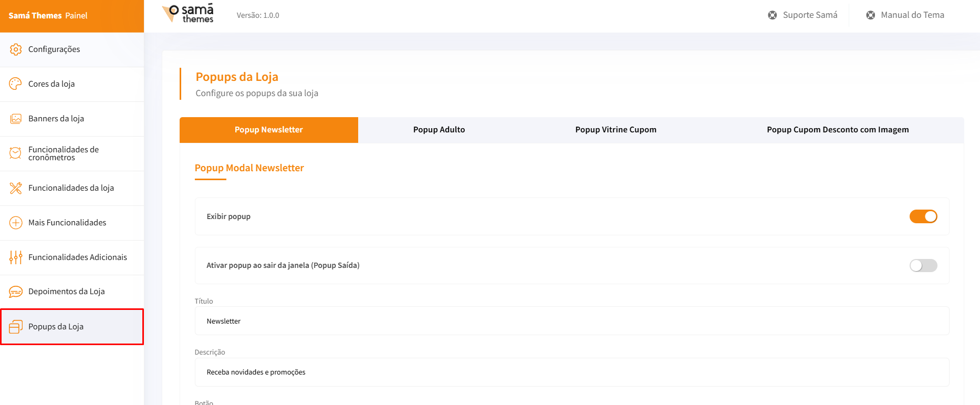The width and height of the screenshot is (980, 405).
Task: Disable the Exibir popup toggle
Action: click(923, 216)
